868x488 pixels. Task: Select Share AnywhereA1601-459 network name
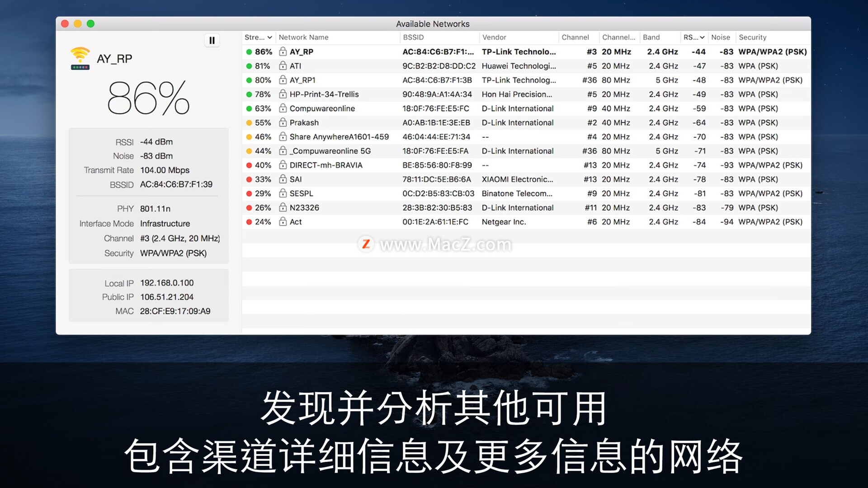339,136
